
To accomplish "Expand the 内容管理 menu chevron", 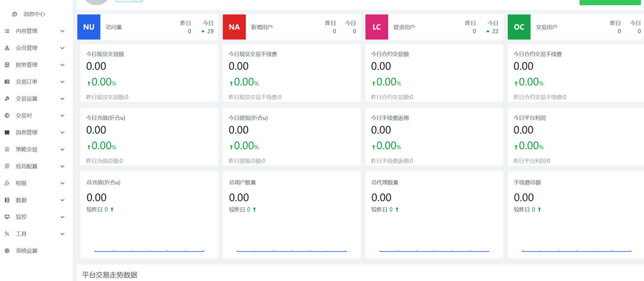I will pos(62,31).
